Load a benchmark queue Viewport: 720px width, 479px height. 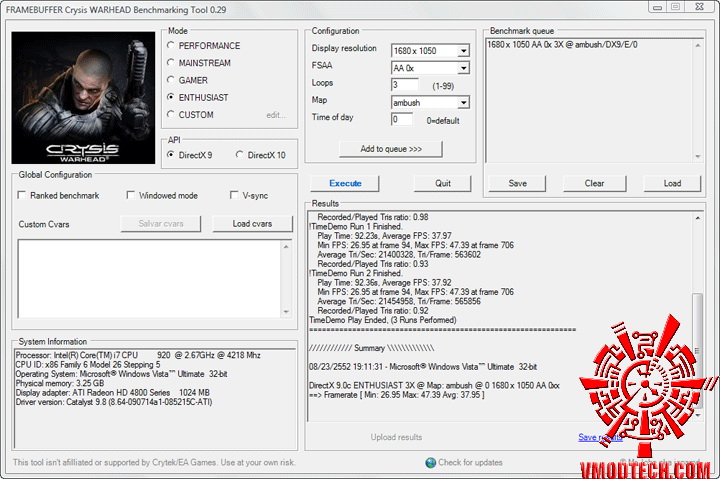[672, 183]
